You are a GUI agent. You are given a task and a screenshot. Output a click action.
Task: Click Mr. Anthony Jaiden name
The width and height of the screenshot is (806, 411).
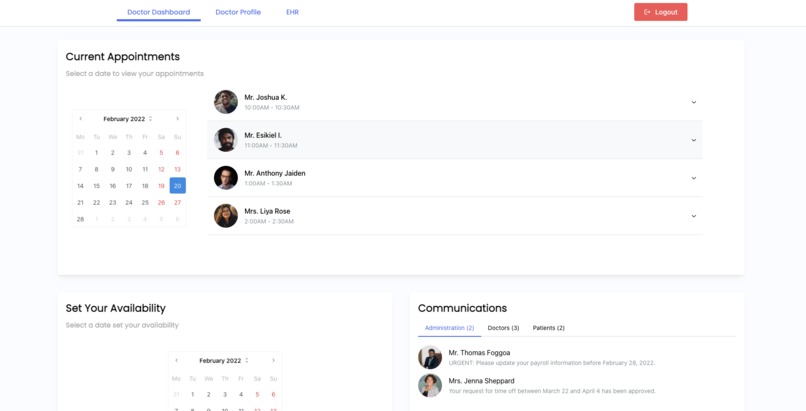point(275,173)
